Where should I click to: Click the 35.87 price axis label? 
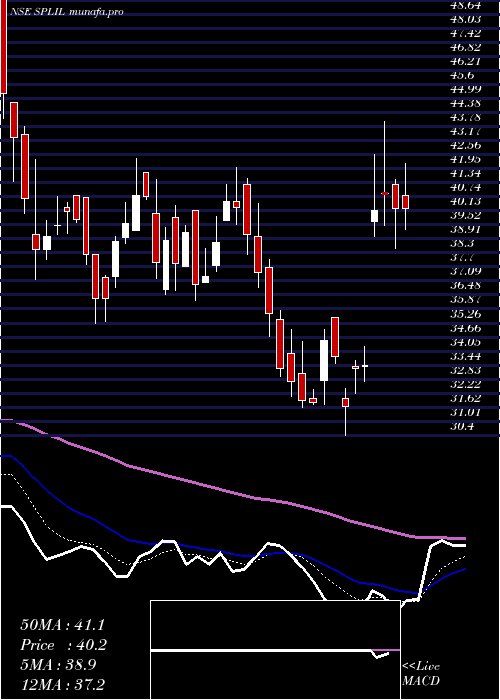point(467,300)
